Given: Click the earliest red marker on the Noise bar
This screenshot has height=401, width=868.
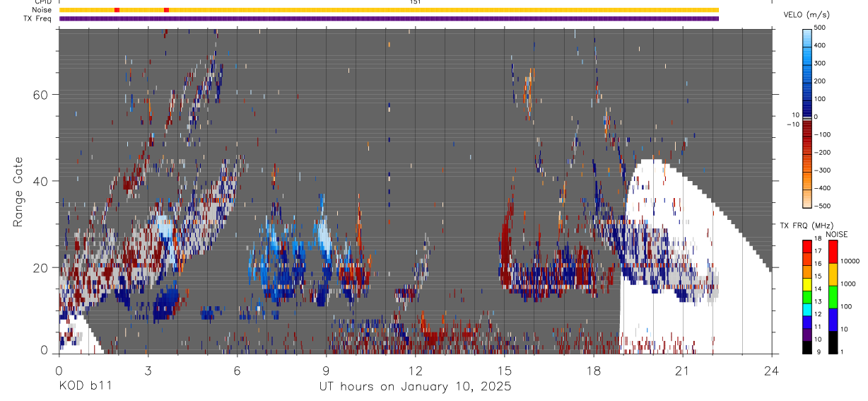Looking at the screenshot, I should point(117,10).
